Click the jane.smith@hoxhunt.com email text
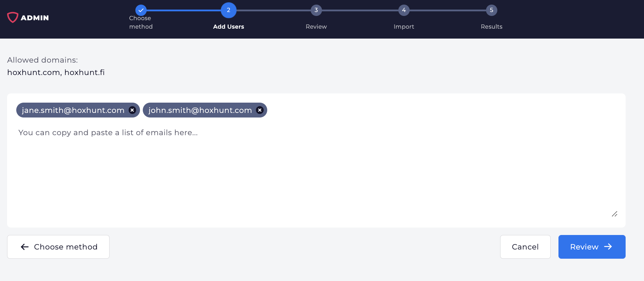Screen dimensions: 644x281 [73, 110]
